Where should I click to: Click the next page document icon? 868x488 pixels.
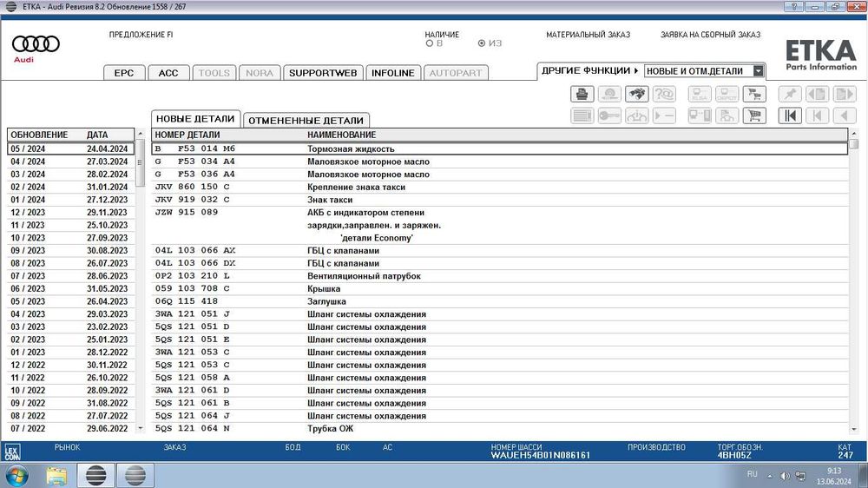845,94
